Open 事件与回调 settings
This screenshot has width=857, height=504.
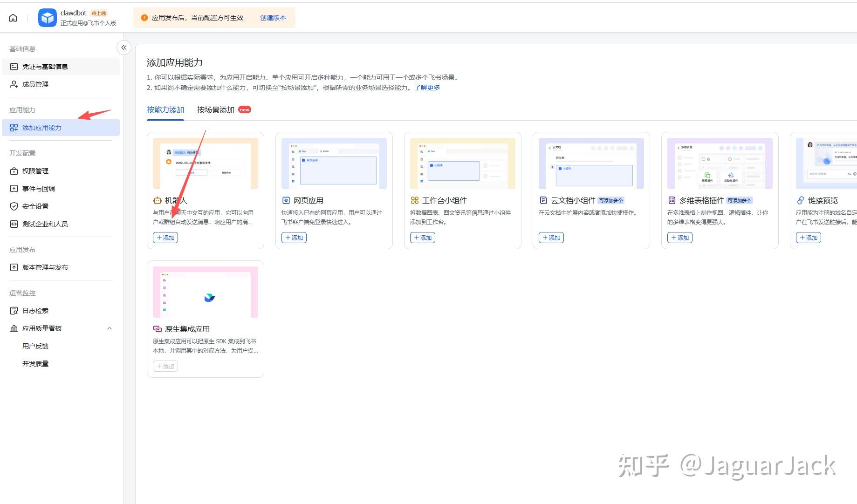coord(61,189)
